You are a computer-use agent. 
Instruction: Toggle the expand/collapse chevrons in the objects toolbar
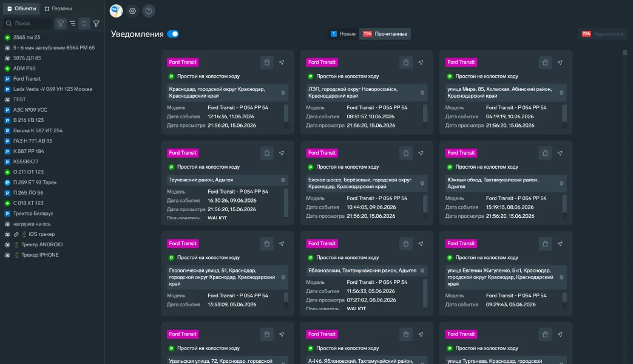84,24
